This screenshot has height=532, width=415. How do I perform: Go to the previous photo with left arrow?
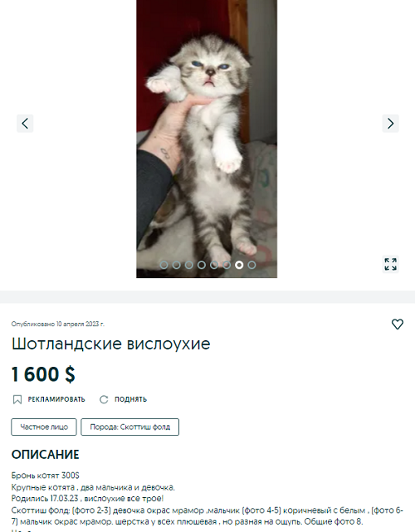(x=25, y=123)
